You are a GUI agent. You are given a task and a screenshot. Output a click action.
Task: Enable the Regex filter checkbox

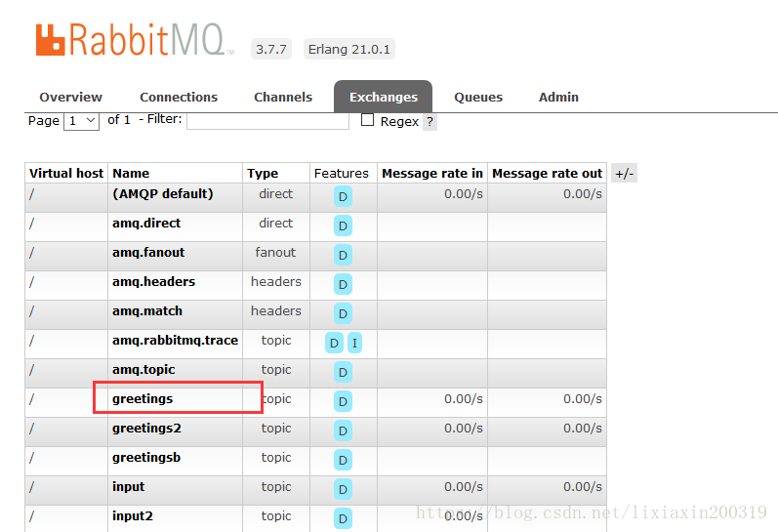(367, 120)
